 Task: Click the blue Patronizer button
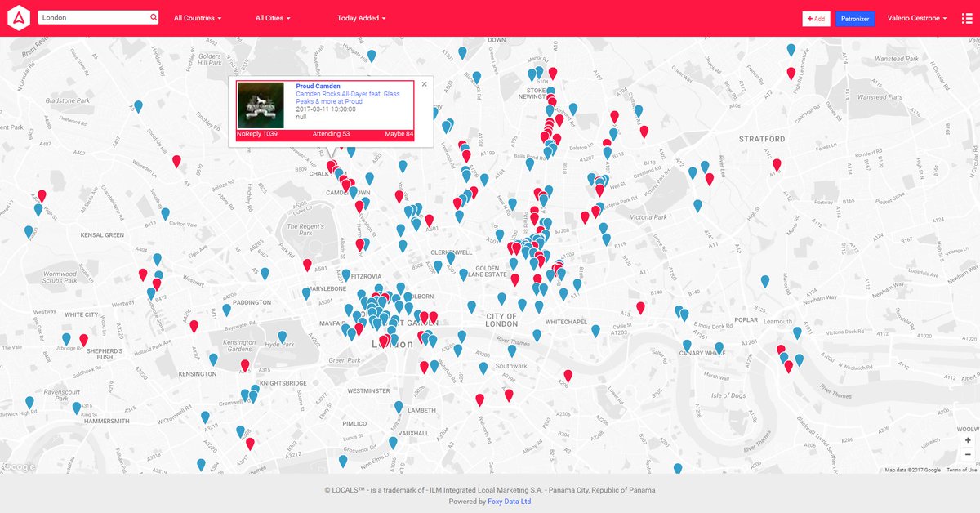(855, 18)
